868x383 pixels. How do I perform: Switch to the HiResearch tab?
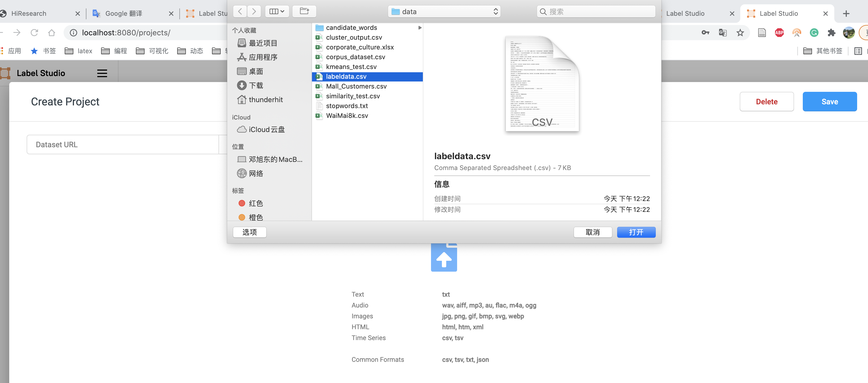click(29, 14)
